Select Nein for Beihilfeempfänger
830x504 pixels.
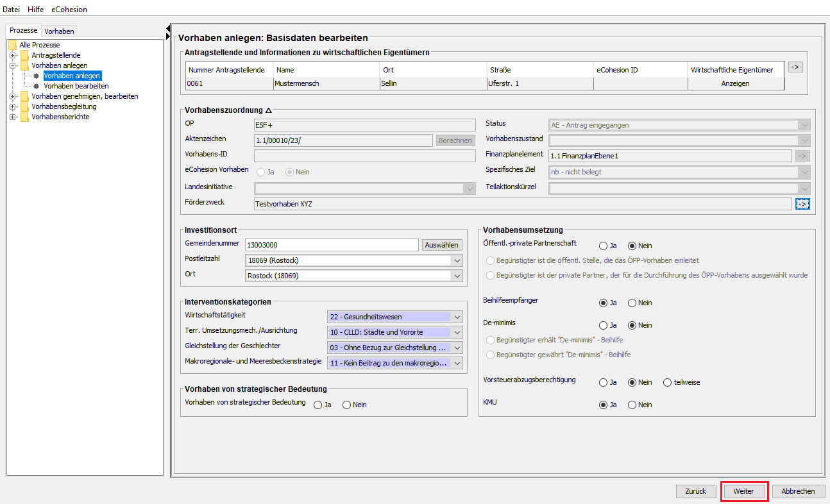(x=632, y=303)
